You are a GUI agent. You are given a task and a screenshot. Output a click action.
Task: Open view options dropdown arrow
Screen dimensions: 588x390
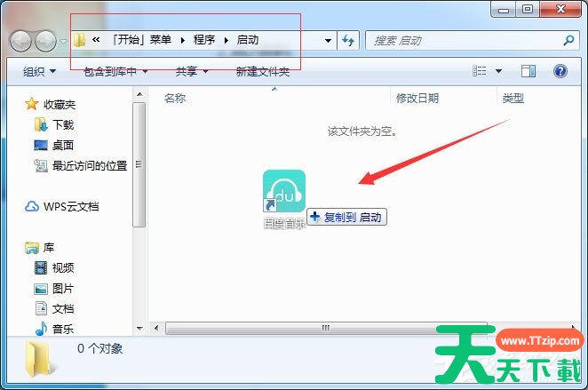point(499,71)
